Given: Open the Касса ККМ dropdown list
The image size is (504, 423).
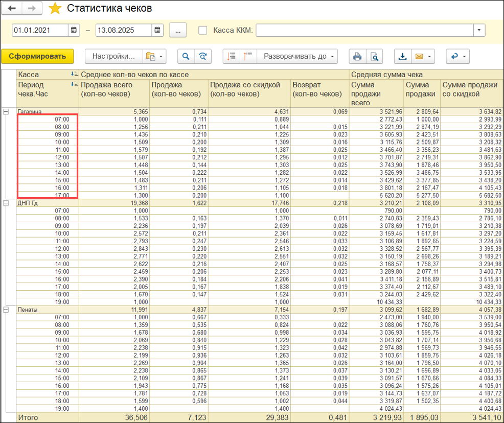Looking at the screenshot, I should (479, 30).
